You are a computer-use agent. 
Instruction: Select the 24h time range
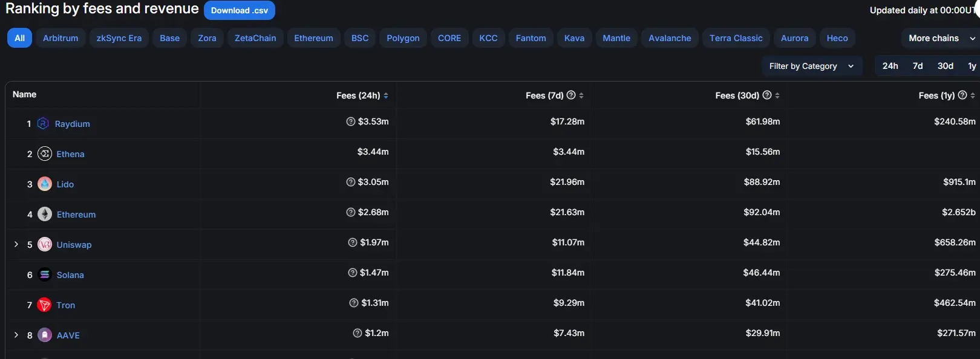pyautogui.click(x=890, y=66)
